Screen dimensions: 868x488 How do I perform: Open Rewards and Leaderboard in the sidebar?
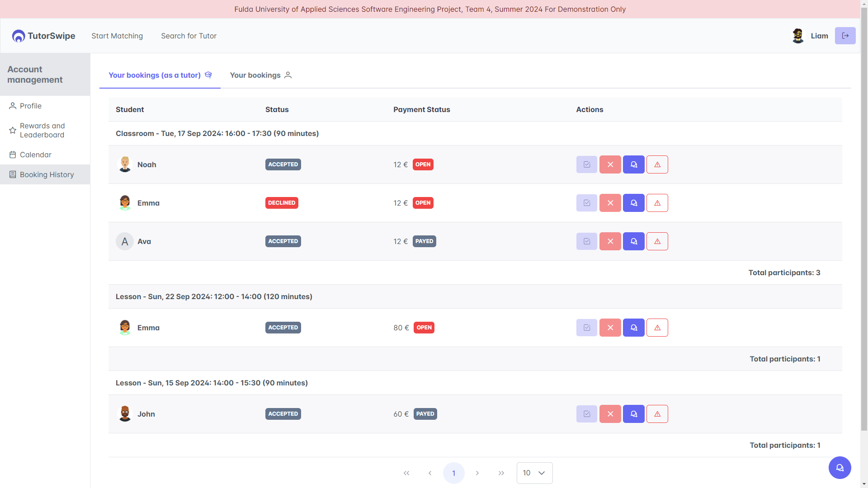tap(42, 130)
